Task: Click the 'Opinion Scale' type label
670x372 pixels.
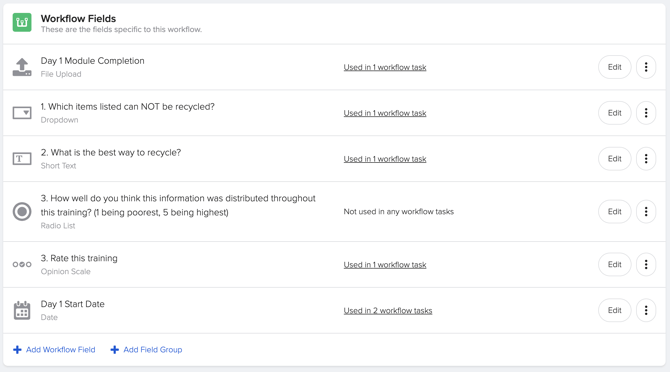Action: pyautogui.click(x=65, y=272)
